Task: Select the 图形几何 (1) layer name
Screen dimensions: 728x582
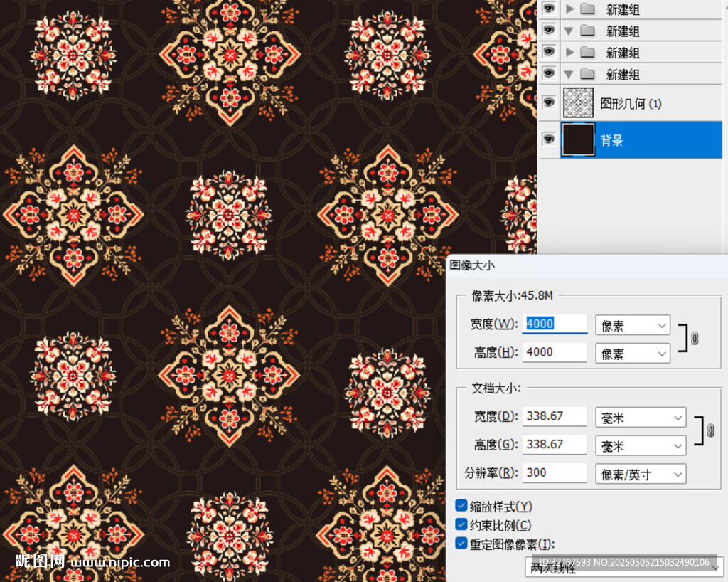Action: [631, 104]
